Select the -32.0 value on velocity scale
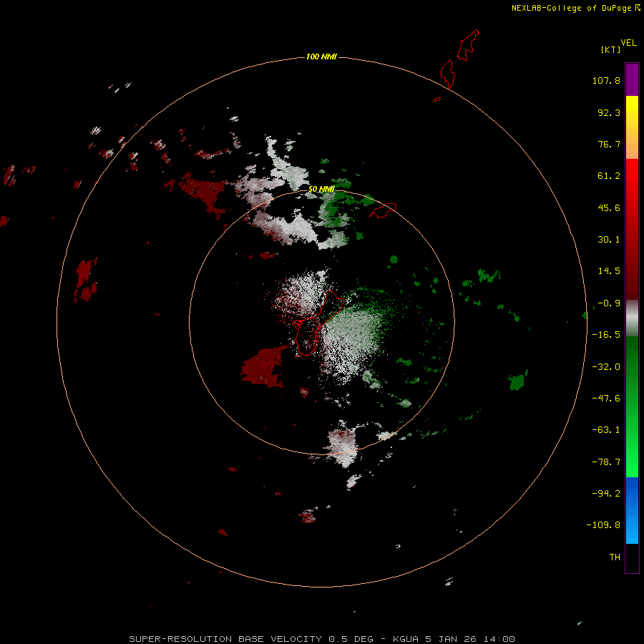 tap(606, 367)
